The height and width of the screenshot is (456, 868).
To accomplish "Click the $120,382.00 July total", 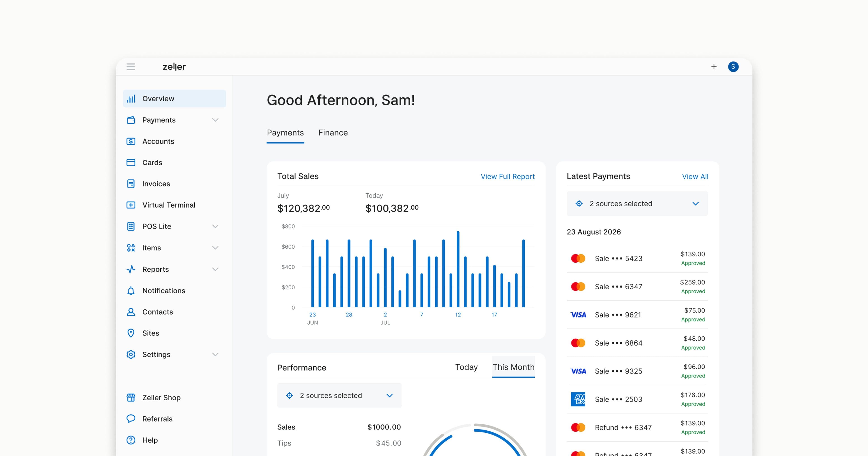I will (x=303, y=208).
